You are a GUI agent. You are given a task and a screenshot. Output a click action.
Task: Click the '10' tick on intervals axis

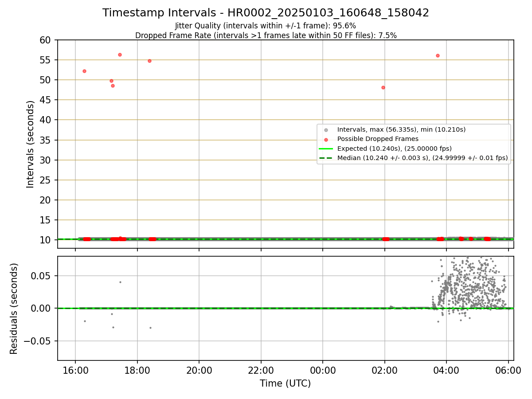coord(46,240)
